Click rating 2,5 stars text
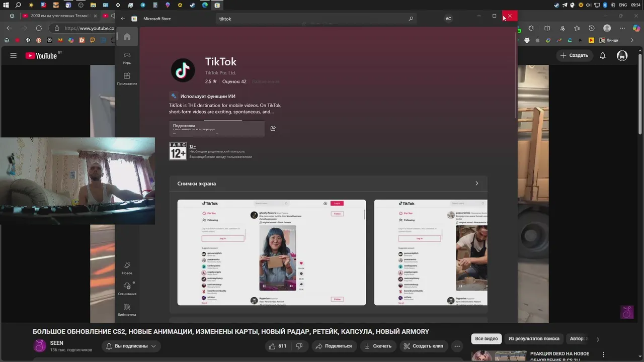644x362 pixels. tap(211, 81)
